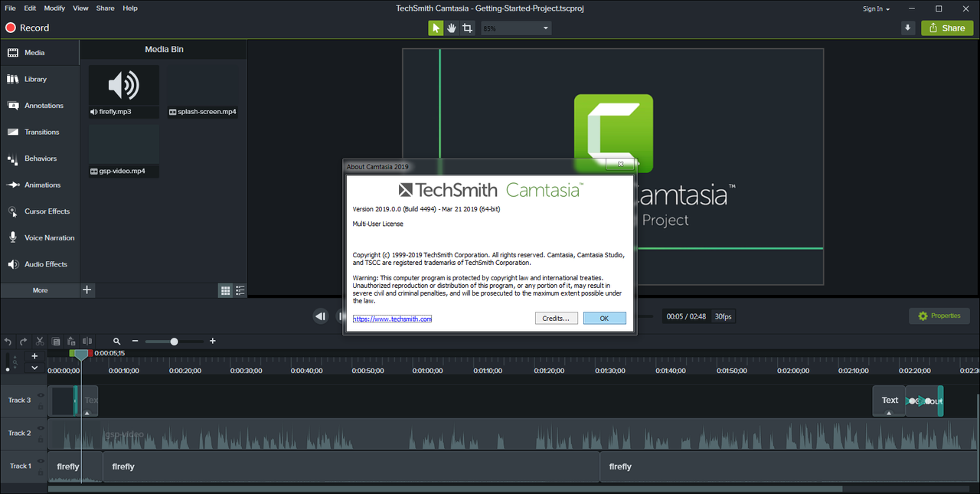Open the Edit menu
Screen dimensions: 980x494
[x=30, y=8]
